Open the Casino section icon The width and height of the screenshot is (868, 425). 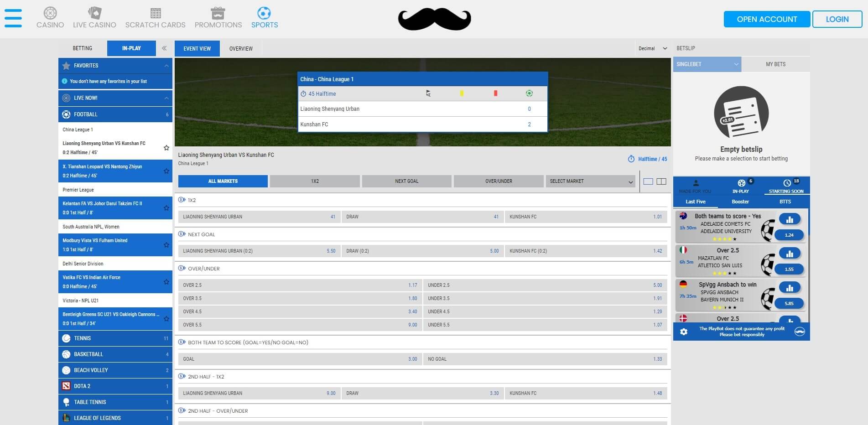coord(49,13)
